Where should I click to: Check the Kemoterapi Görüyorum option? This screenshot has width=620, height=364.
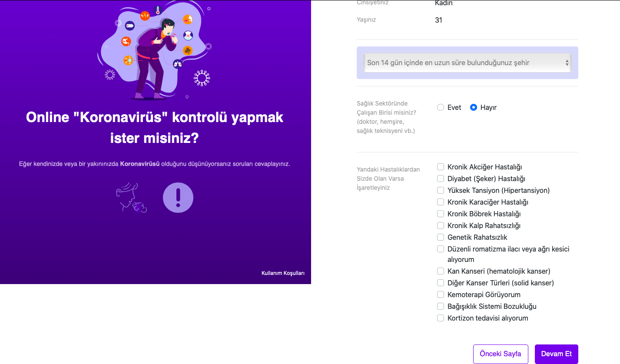click(x=441, y=295)
